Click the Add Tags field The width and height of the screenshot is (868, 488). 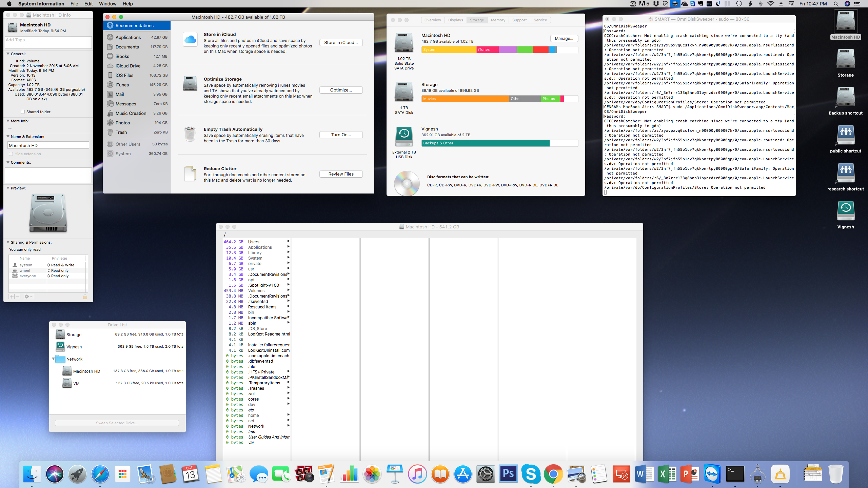tap(48, 42)
